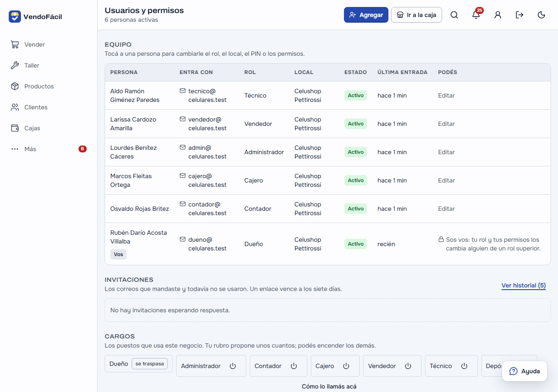Screen dimensions: 558x392
Task: Click the logout arrow icon
Action: click(x=520, y=15)
